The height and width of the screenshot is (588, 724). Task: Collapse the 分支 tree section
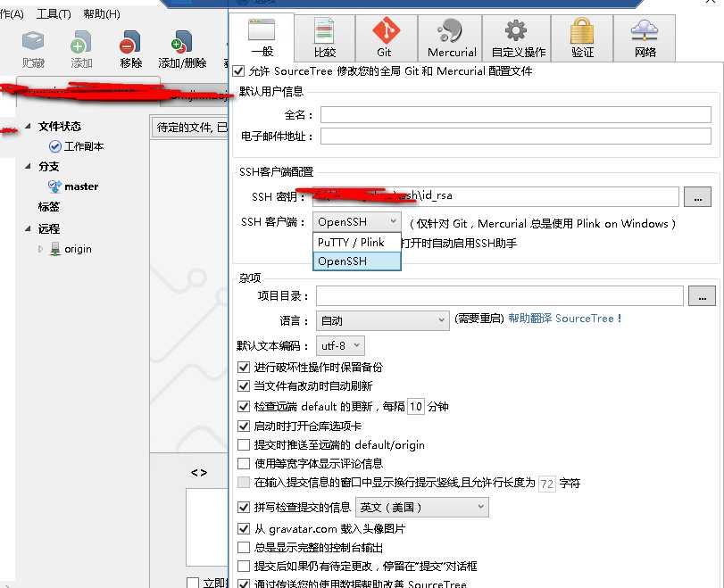(x=28, y=166)
